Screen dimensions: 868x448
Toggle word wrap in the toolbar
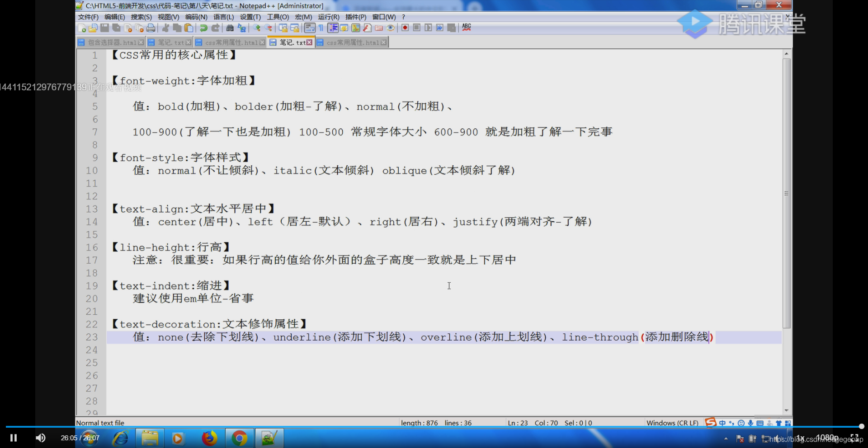(x=309, y=28)
